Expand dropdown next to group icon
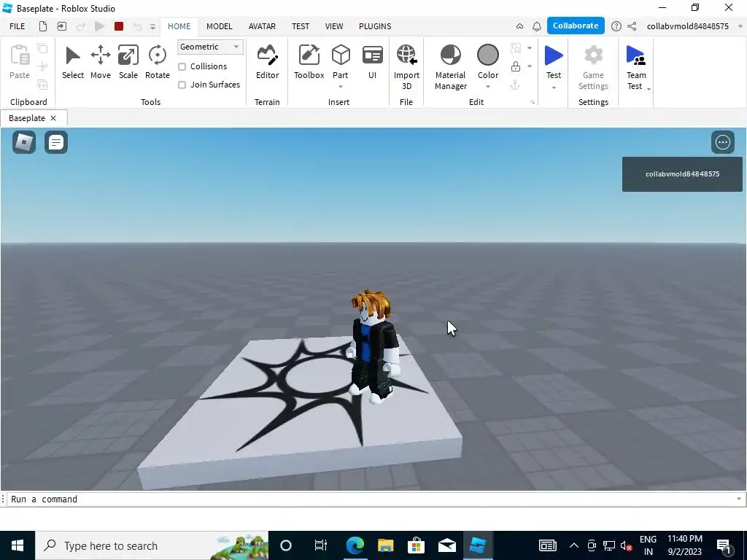 (x=530, y=47)
